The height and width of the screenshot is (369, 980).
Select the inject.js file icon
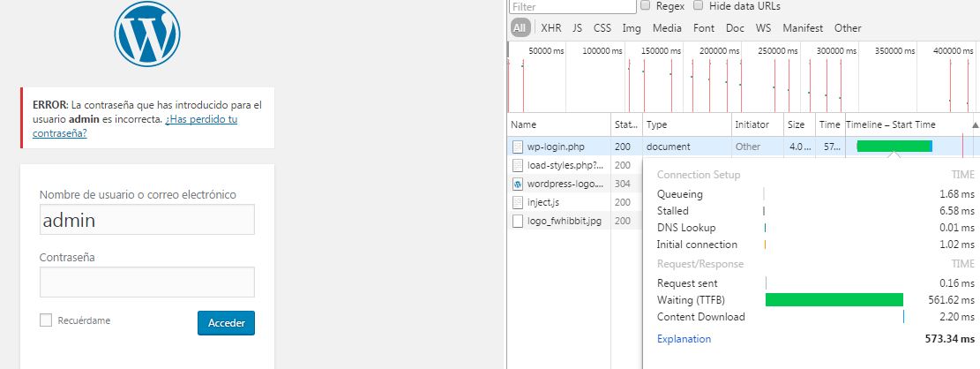tap(518, 202)
